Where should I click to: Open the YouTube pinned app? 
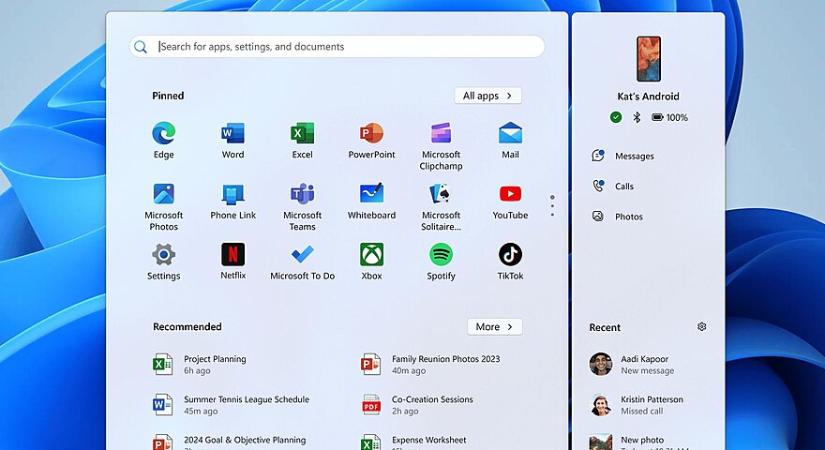(x=510, y=201)
